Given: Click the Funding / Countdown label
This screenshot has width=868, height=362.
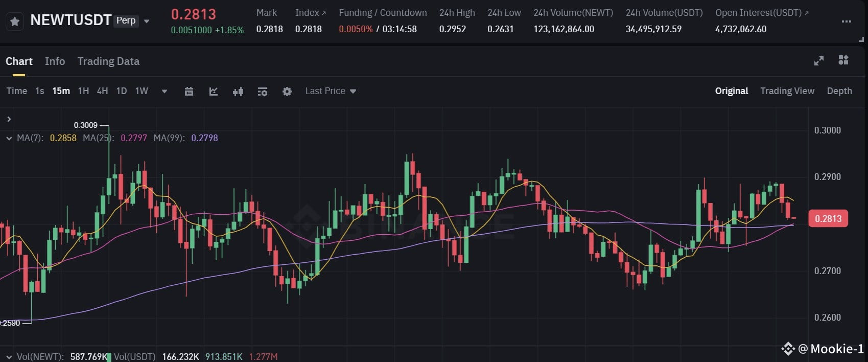Looking at the screenshot, I should [383, 13].
